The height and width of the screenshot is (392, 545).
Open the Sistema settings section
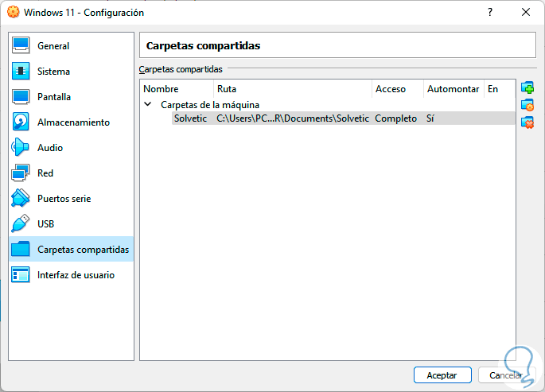[x=53, y=72]
